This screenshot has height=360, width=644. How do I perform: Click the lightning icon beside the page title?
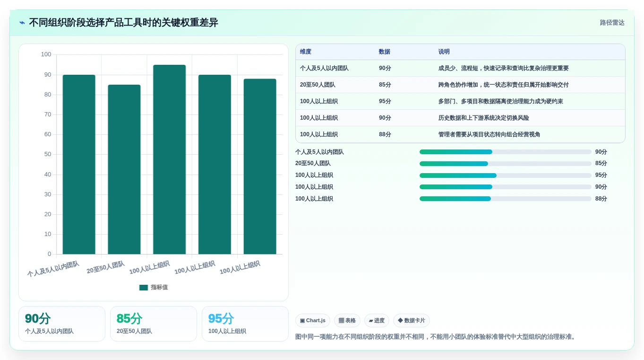coord(22,23)
